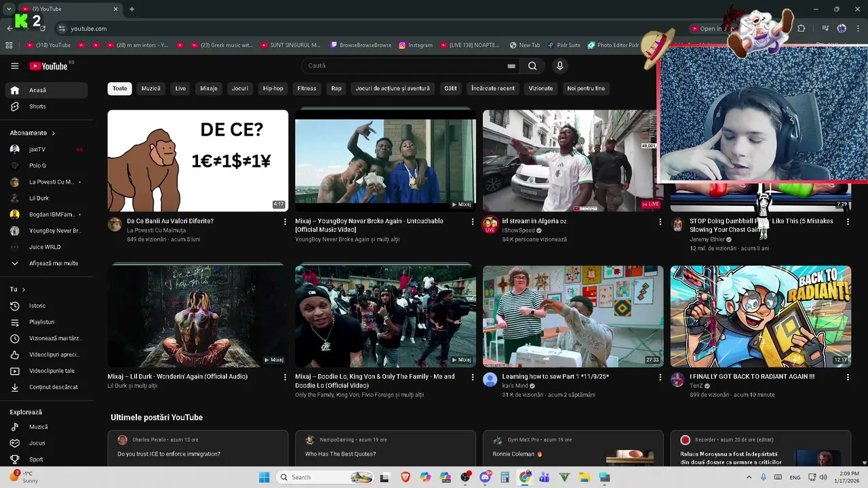The width and height of the screenshot is (868, 488).
Task: Explore Sport in the sidebar
Action: coord(46,460)
